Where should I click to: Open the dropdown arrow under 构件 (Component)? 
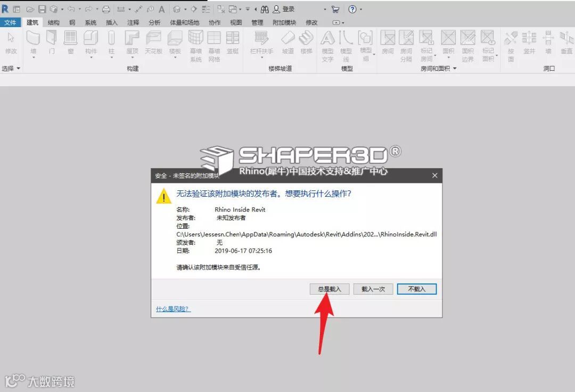(x=91, y=57)
